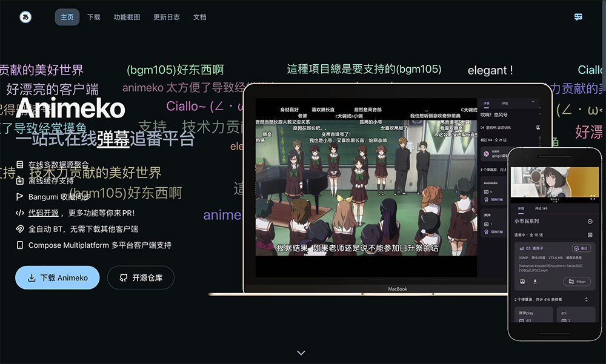Viewport: 606px width, 364px height.
Task: Click the flag icon beside Bangumi 收藏同步
Action: (19, 196)
